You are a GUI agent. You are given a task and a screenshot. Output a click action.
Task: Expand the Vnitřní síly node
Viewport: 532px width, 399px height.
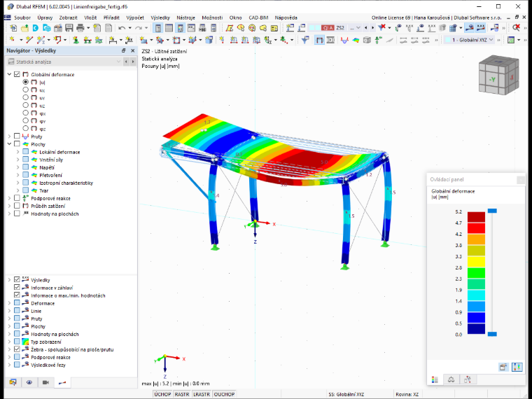(x=17, y=160)
